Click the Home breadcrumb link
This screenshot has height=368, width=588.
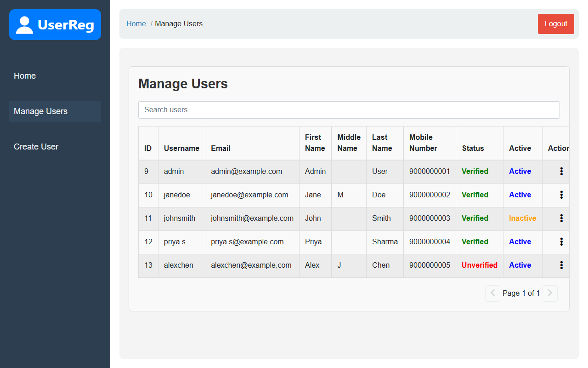136,24
